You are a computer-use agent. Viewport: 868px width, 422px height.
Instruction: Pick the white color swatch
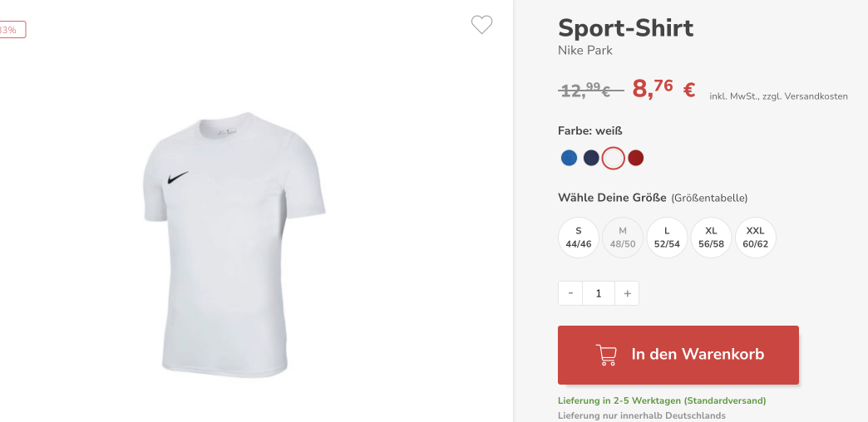tap(614, 158)
